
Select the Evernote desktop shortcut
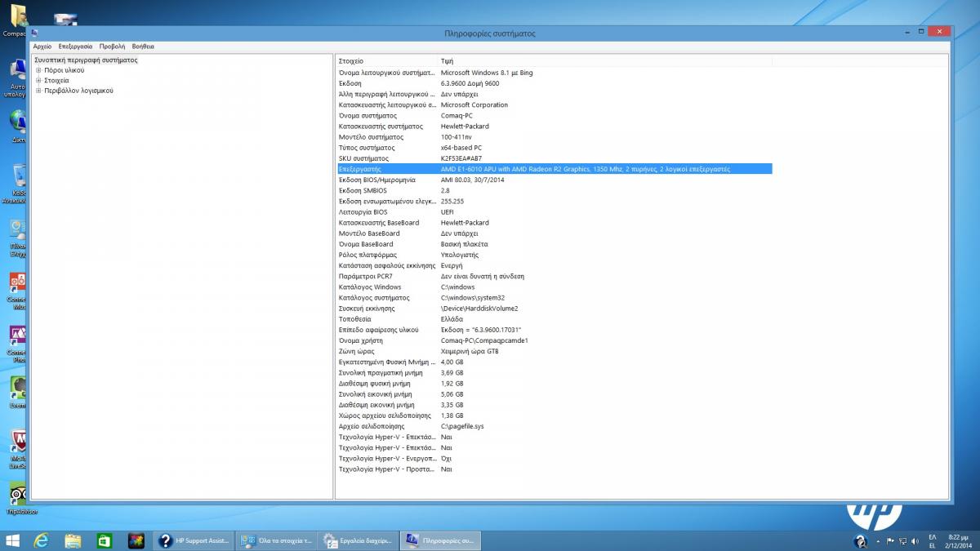16,390
